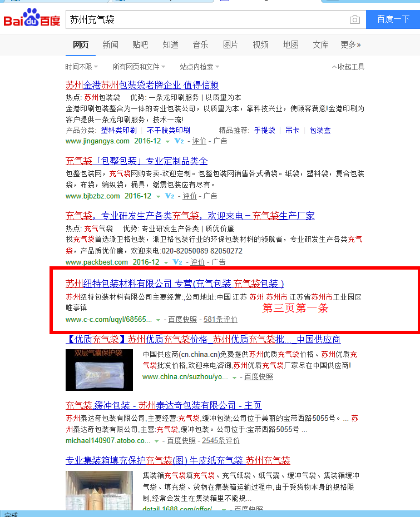Collapse search tools with 收起工具
The width and height of the screenshot is (420, 517).
348,67
